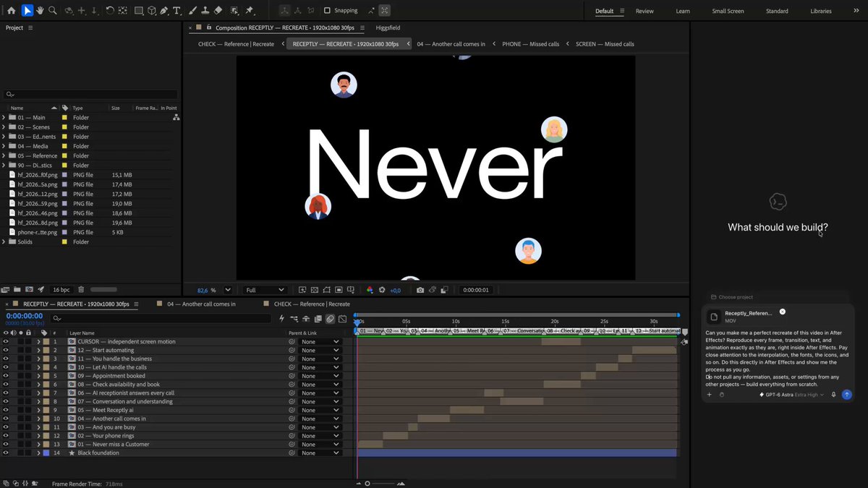Image resolution: width=868 pixels, height=488 pixels.
Task: Select the Zoom magnifier tool
Action: [54, 11]
